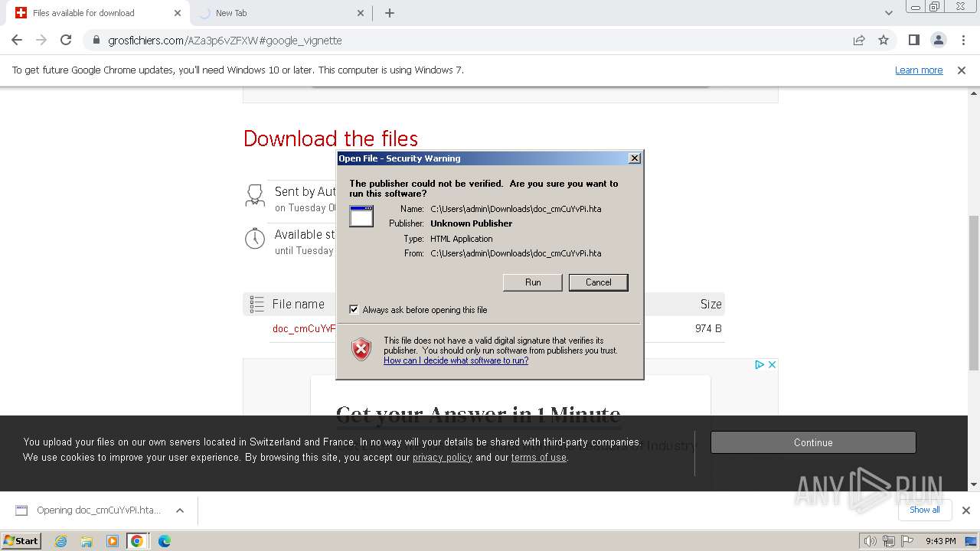980x551 pixels.
Task: Open Windows Media Player from taskbar
Action: coord(113,541)
